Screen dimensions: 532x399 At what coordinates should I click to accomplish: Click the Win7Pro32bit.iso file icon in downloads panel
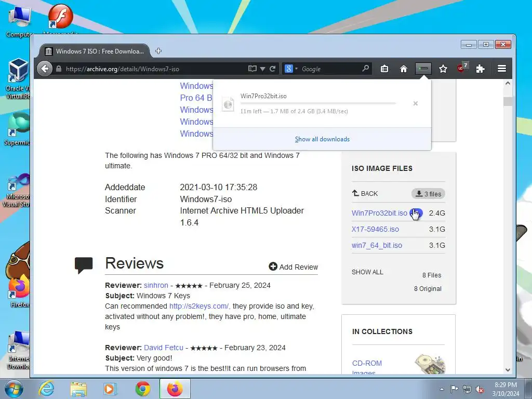click(x=228, y=104)
